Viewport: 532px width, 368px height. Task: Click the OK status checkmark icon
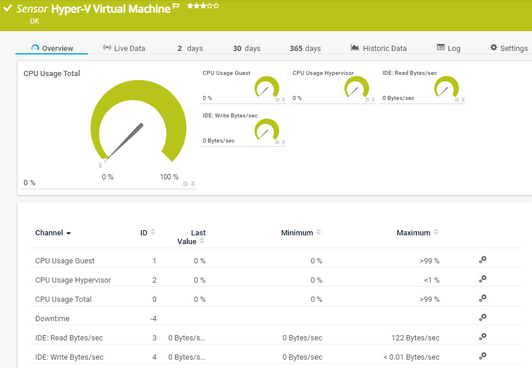pos(7,8)
